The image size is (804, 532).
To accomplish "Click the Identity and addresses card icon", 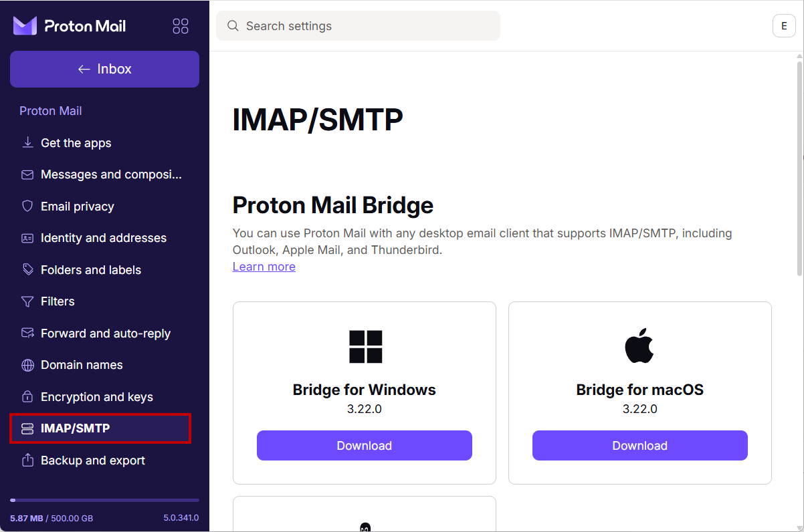I will click(27, 238).
